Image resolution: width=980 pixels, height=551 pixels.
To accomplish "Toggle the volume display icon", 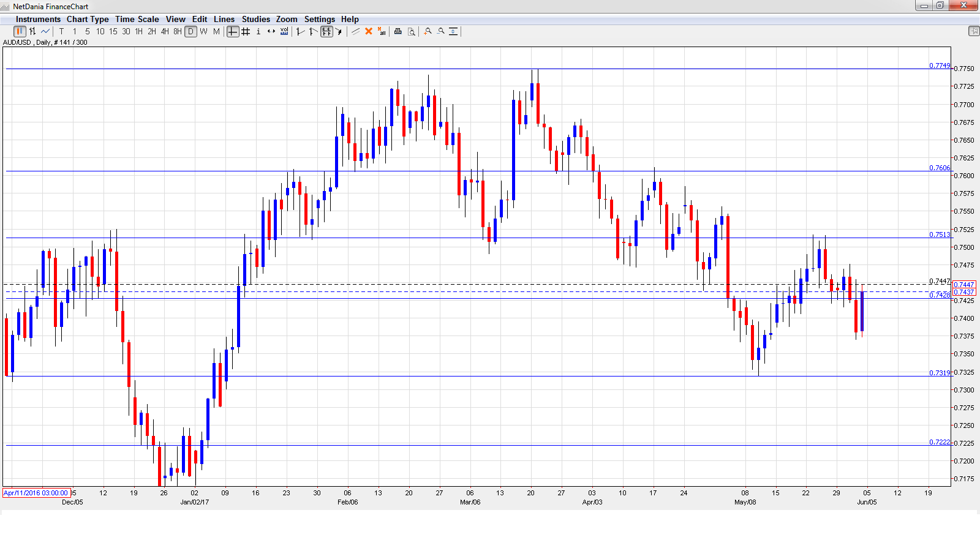I will click(284, 31).
